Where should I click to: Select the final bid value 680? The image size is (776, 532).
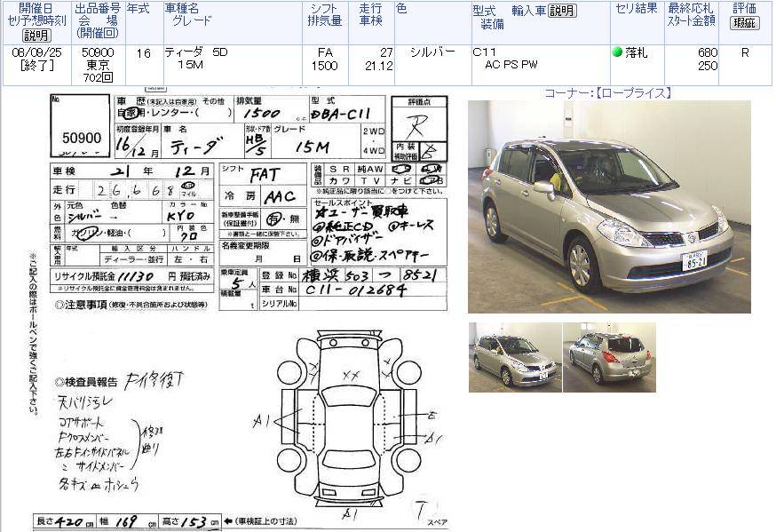708,52
